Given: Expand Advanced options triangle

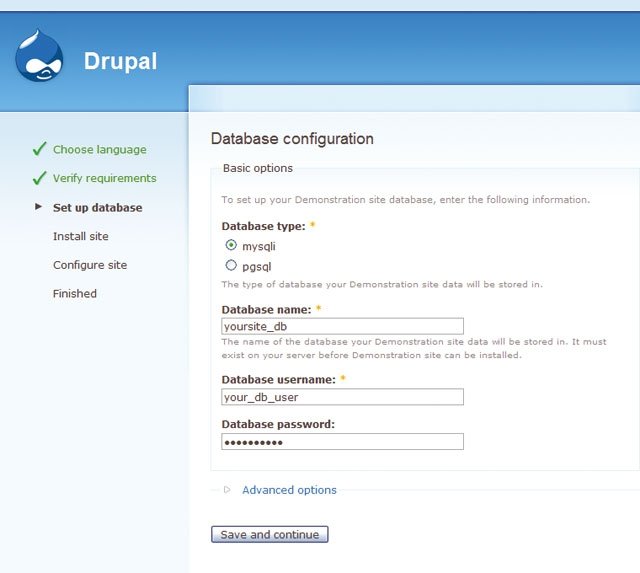Looking at the screenshot, I should pyautogui.click(x=227, y=489).
